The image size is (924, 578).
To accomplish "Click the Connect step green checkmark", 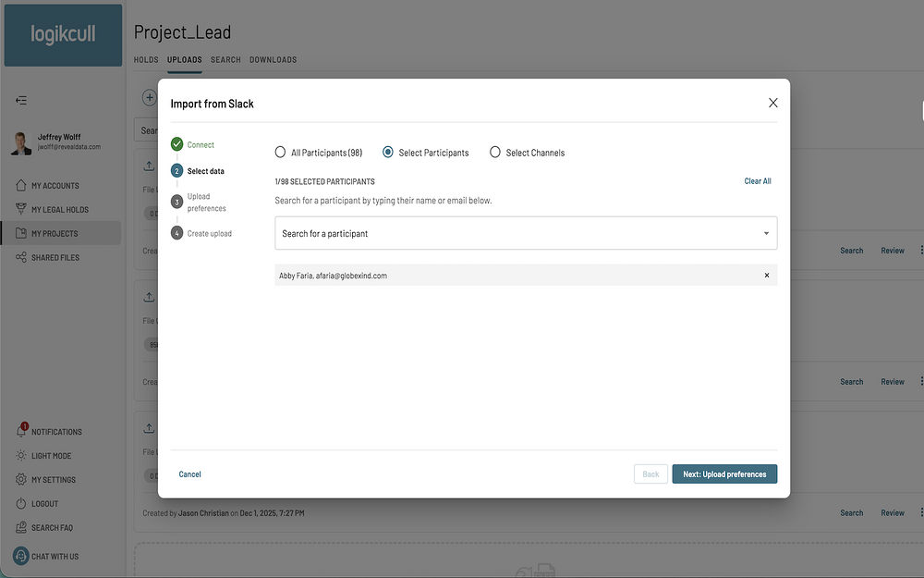I will pyautogui.click(x=176, y=144).
